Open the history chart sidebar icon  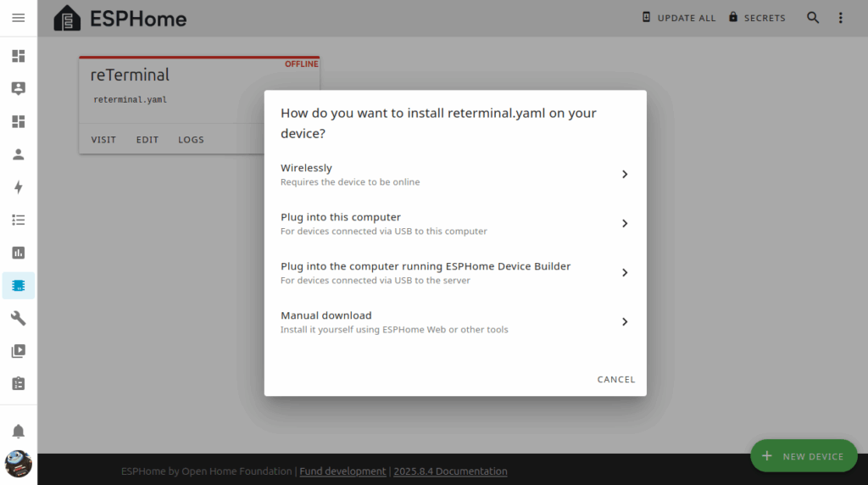(x=19, y=253)
